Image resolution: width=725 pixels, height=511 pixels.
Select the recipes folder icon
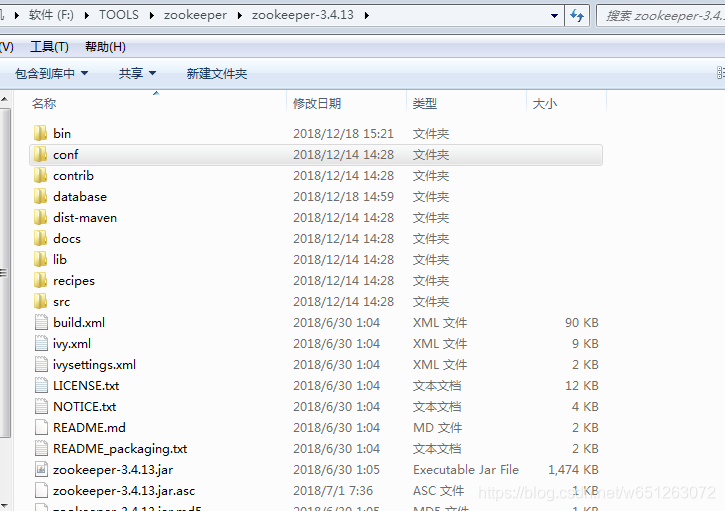coord(41,280)
